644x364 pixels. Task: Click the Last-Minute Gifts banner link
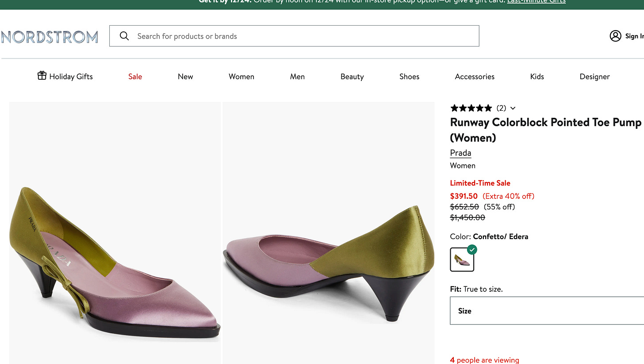pyautogui.click(x=537, y=2)
